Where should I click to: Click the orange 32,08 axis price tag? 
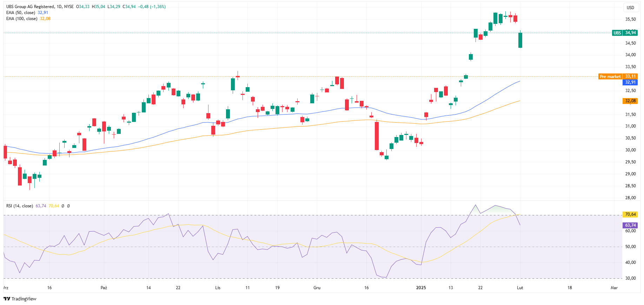(630, 101)
